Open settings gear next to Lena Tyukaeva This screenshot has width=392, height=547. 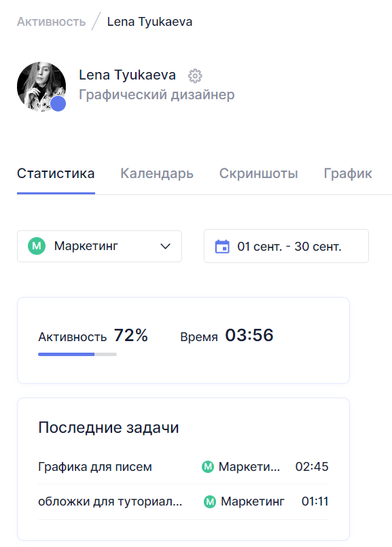point(195,75)
